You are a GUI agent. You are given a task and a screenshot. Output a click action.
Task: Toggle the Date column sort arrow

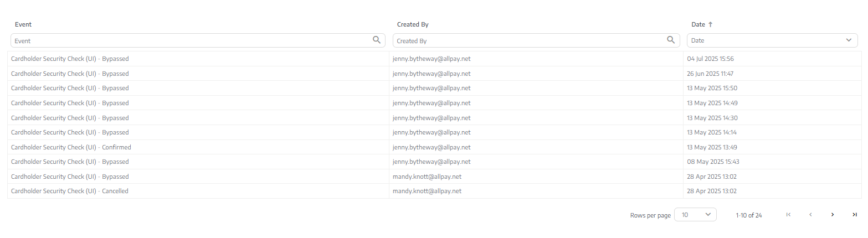(x=711, y=24)
